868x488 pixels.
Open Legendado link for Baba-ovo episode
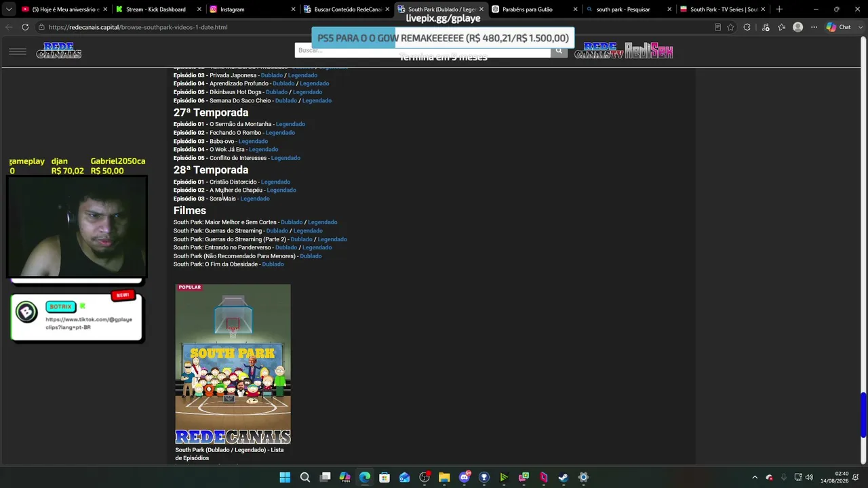253,141
